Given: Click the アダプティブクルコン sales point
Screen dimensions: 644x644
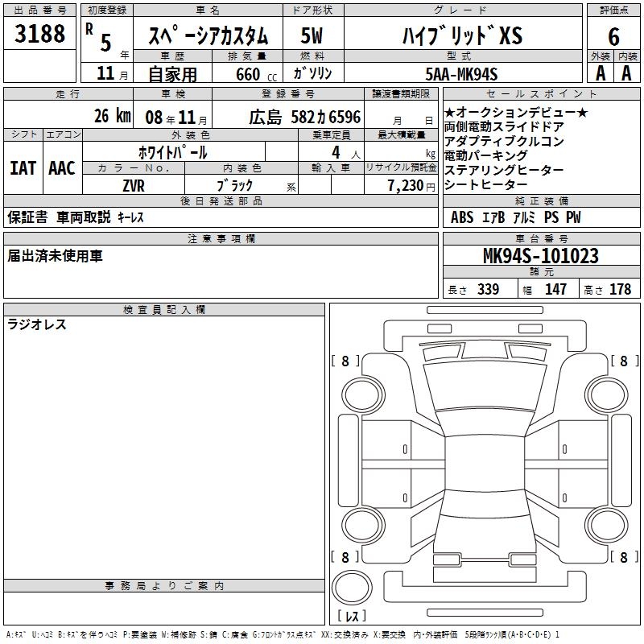Looking at the screenshot, I should click(x=505, y=142).
